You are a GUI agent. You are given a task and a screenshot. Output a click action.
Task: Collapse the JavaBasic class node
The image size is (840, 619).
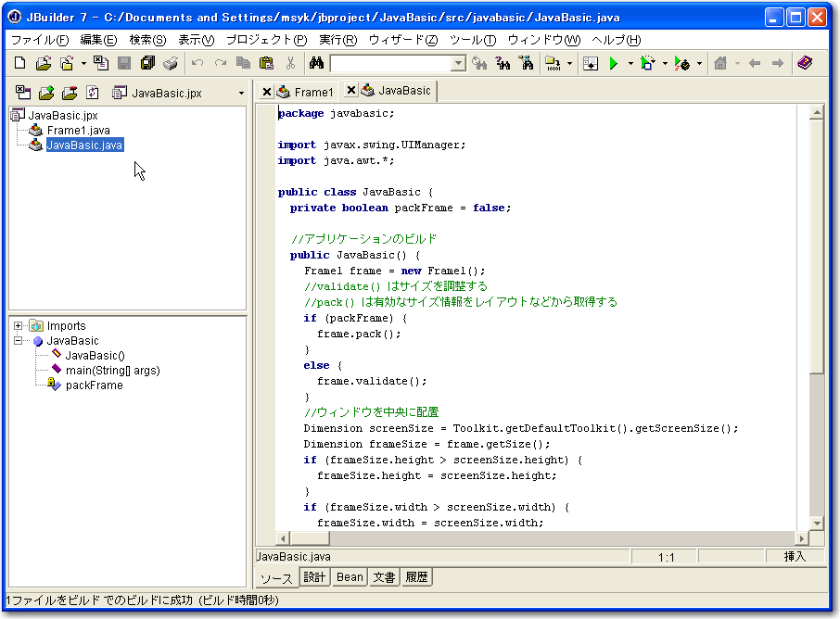(x=18, y=341)
